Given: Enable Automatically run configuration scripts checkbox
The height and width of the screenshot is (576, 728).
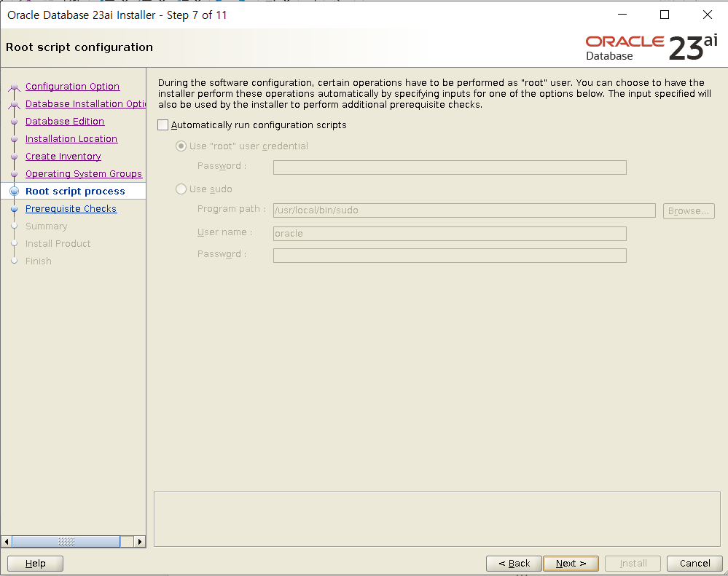Looking at the screenshot, I should (x=163, y=125).
